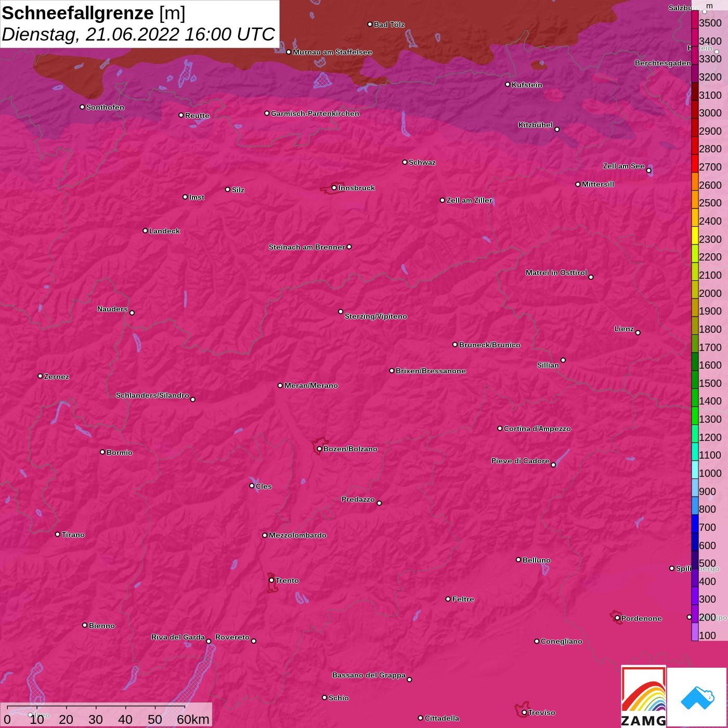The image size is (728, 728).
Task: Click the Cortina d'Ampezzo label
Action: [537, 428]
